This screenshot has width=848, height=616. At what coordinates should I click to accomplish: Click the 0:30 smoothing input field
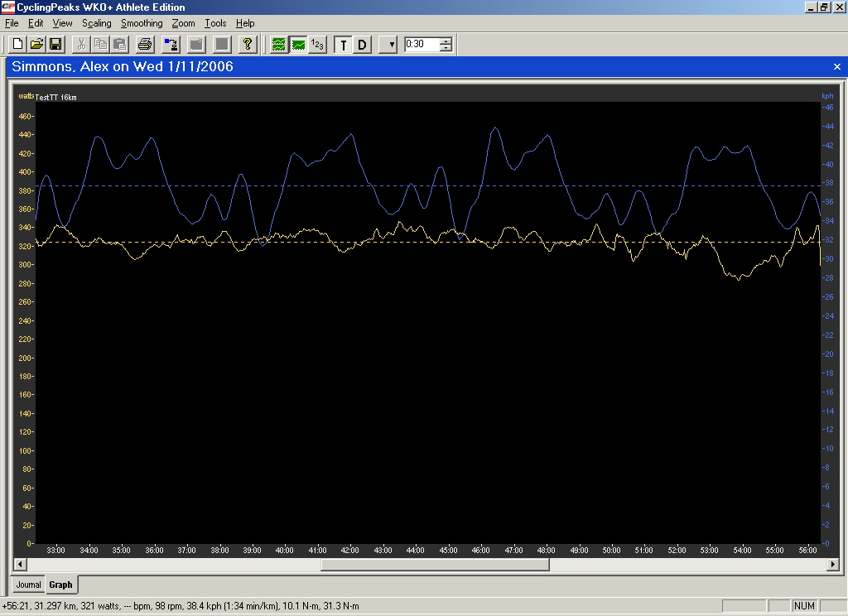pos(422,45)
